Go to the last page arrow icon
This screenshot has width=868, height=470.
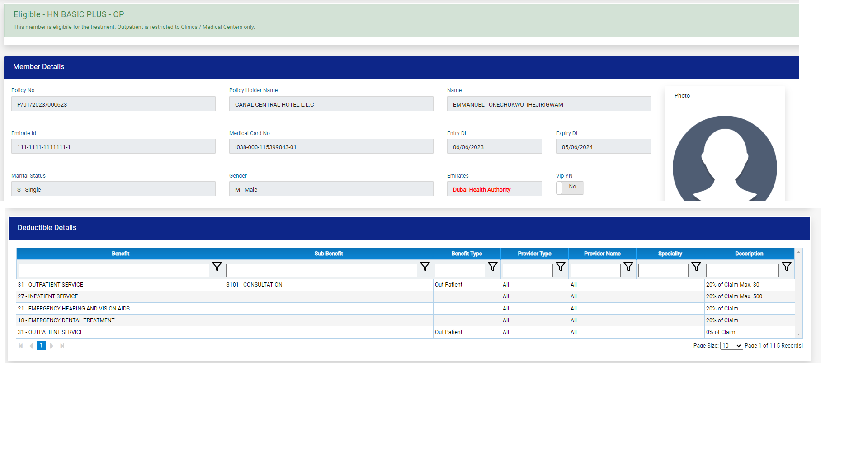pos(62,346)
